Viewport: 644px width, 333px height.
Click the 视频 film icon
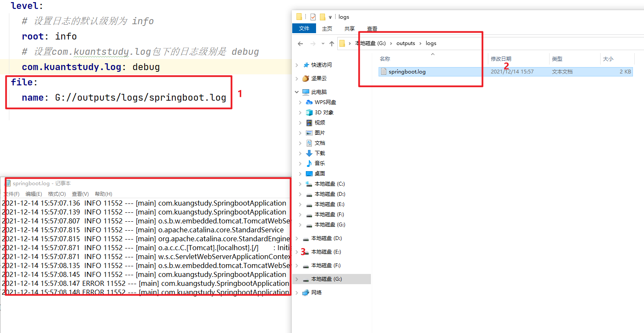[x=309, y=123]
